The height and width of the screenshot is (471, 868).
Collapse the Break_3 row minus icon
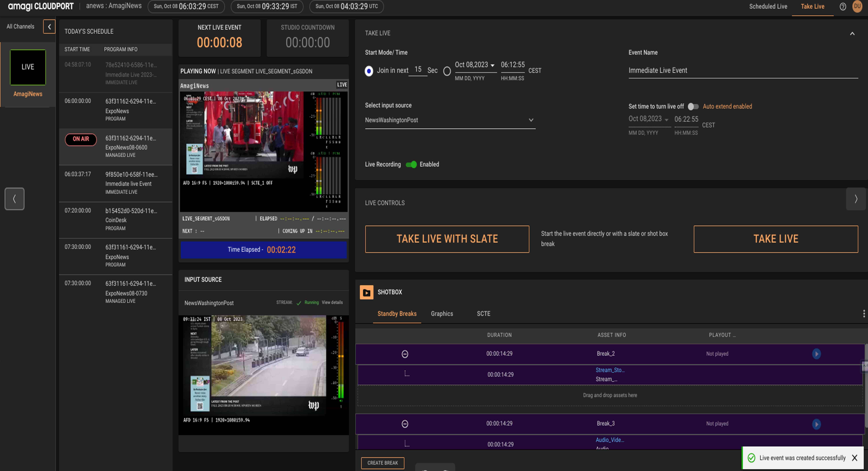tap(405, 424)
